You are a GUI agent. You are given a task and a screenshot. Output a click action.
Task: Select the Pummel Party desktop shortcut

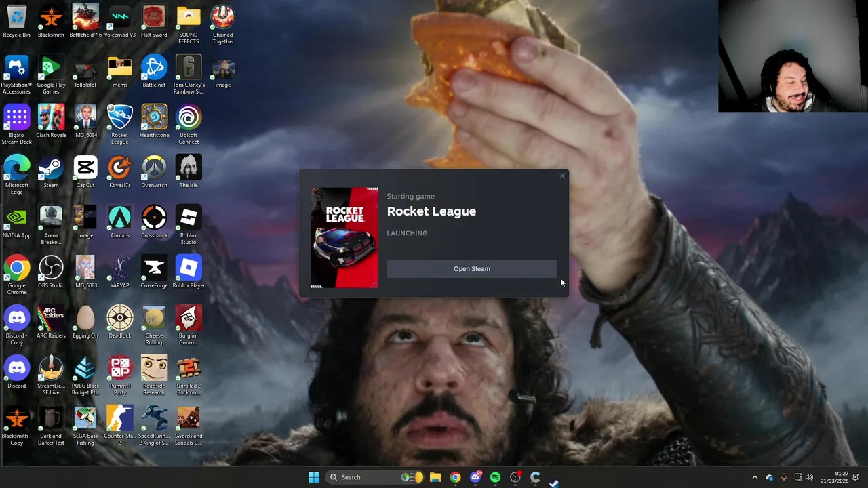point(120,376)
